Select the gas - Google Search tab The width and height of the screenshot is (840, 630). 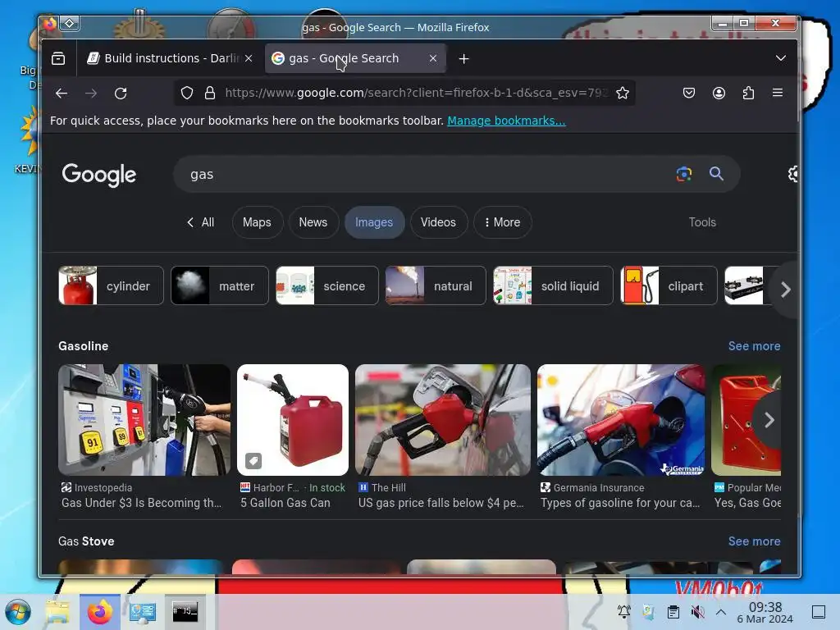tap(356, 58)
